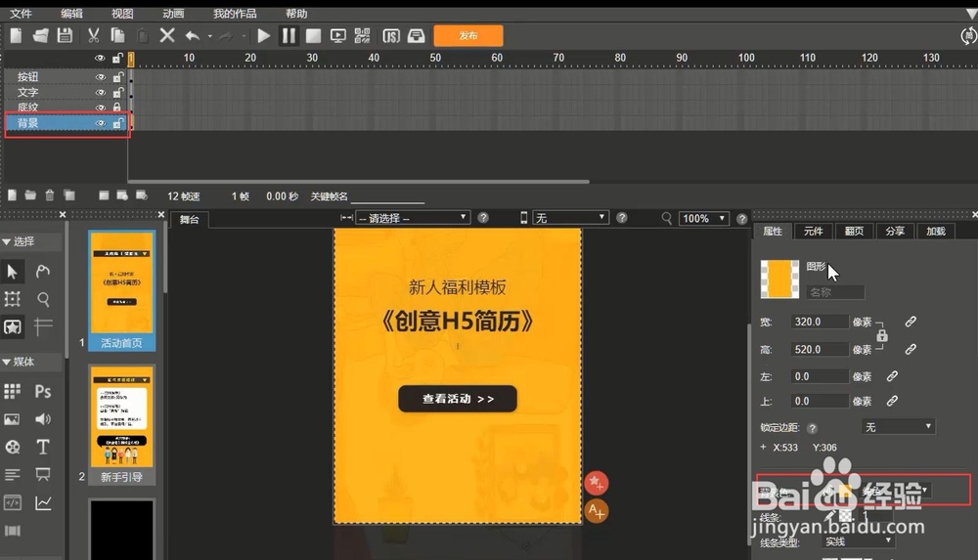This screenshot has width=978, height=560.
Task: Click the width 320.0 input field
Action: [x=819, y=322]
